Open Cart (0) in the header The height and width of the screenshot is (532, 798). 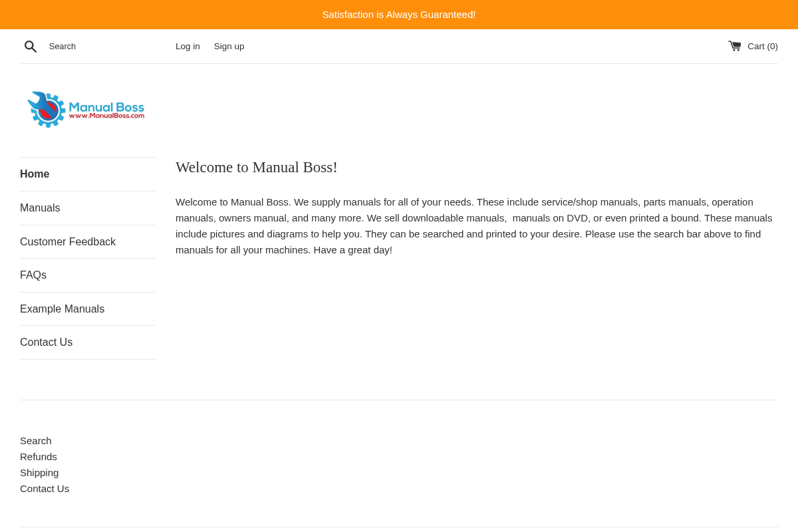pos(762,46)
